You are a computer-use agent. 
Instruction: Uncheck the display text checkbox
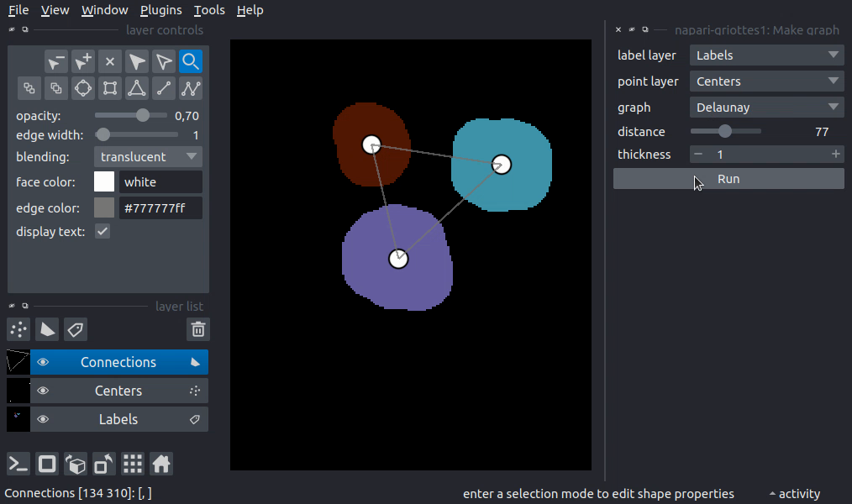102,231
